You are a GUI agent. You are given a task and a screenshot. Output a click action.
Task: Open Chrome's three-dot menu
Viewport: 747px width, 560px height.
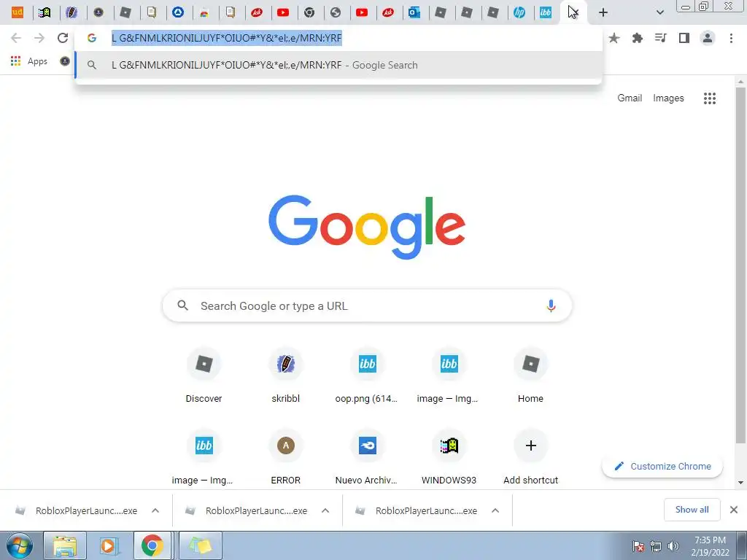(x=731, y=38)
